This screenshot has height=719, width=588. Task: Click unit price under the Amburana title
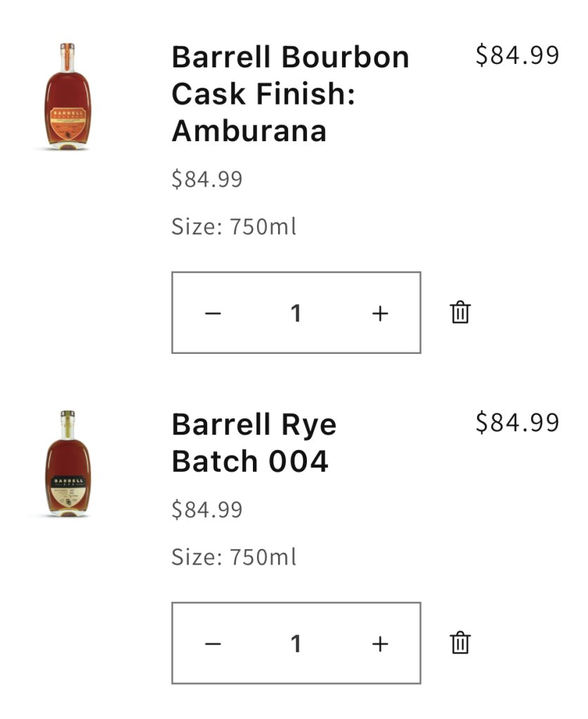(207, 179)
